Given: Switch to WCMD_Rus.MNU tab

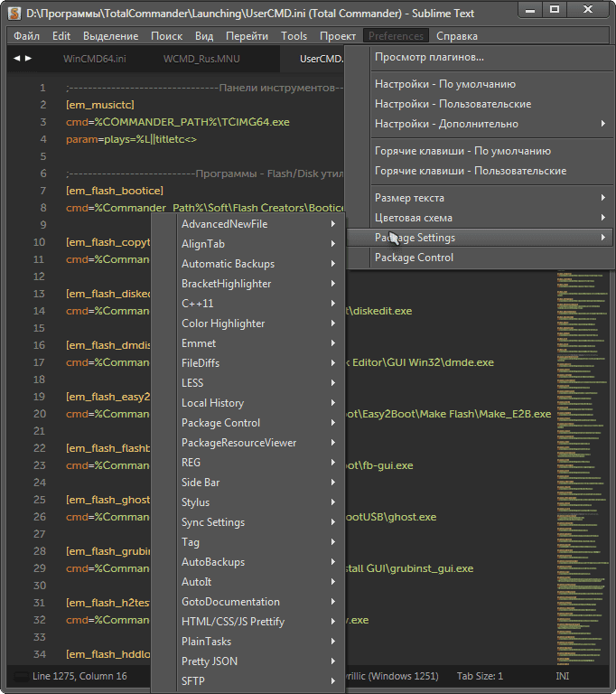Looking at the screenshot, I should 201,59.
